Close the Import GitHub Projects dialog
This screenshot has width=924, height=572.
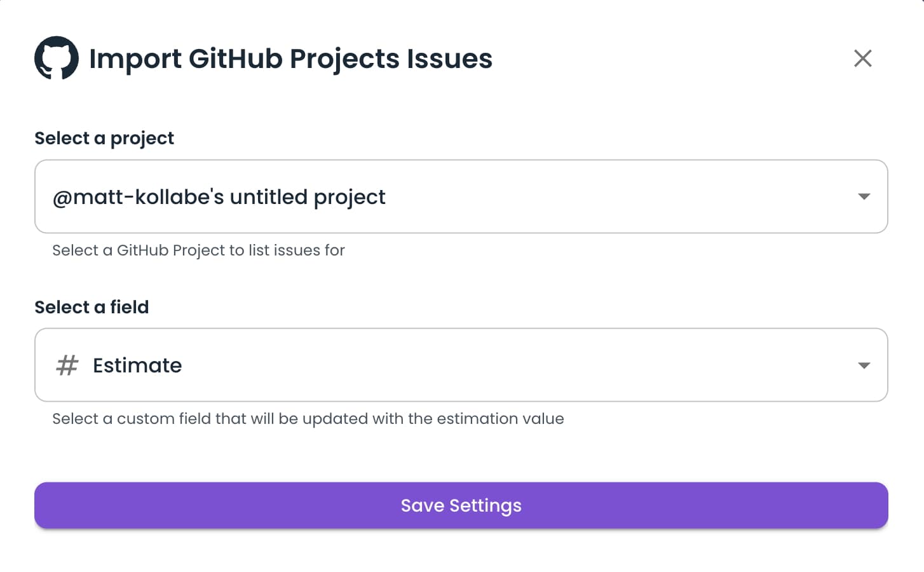click(862, 58)
